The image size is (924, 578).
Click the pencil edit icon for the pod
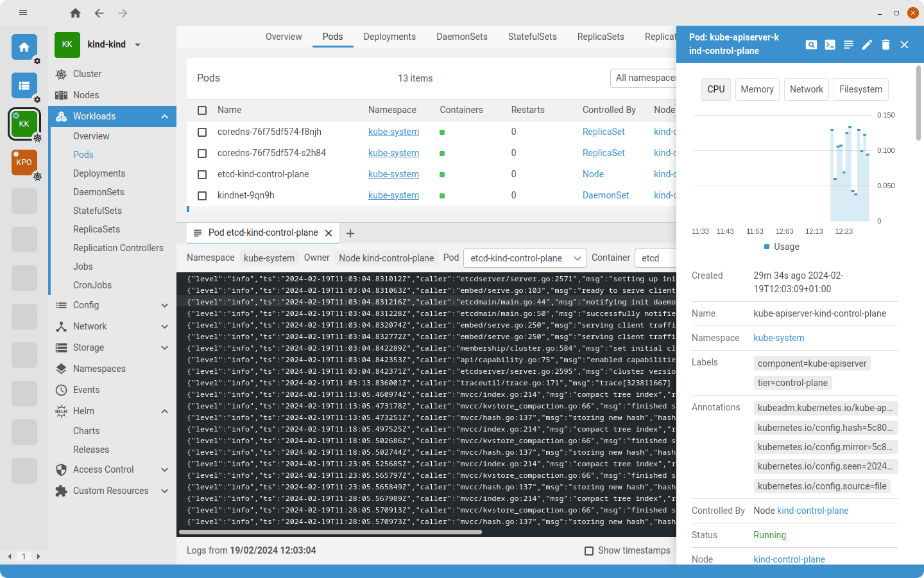867,45
